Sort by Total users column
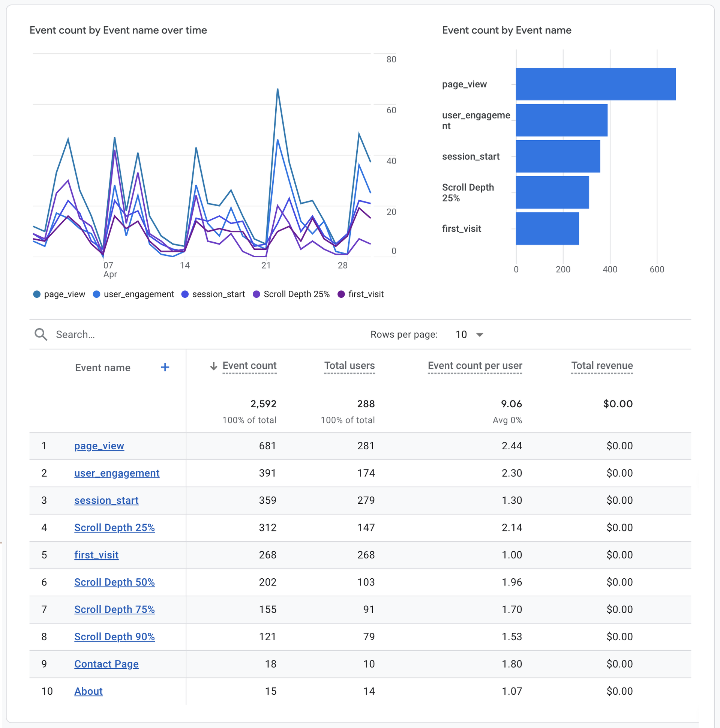This screenshot has width=720, height=728. tap(349, 366)
